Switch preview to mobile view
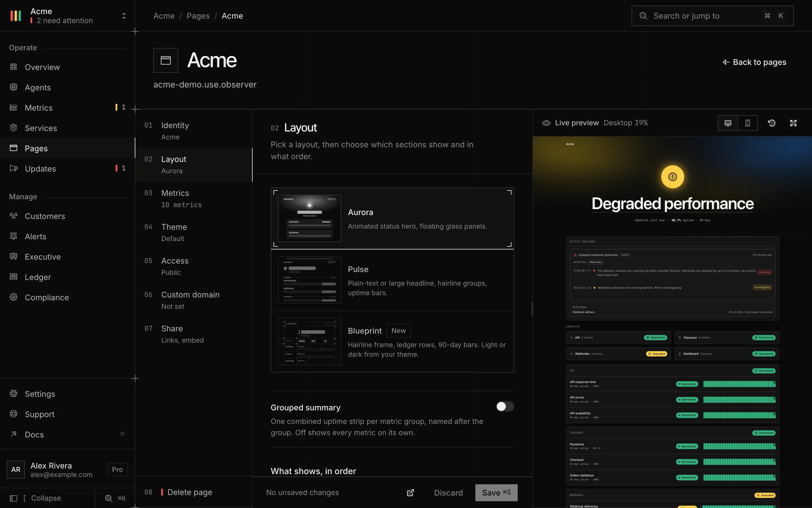This screenshot has height=508, width=812. click(748, 123)
